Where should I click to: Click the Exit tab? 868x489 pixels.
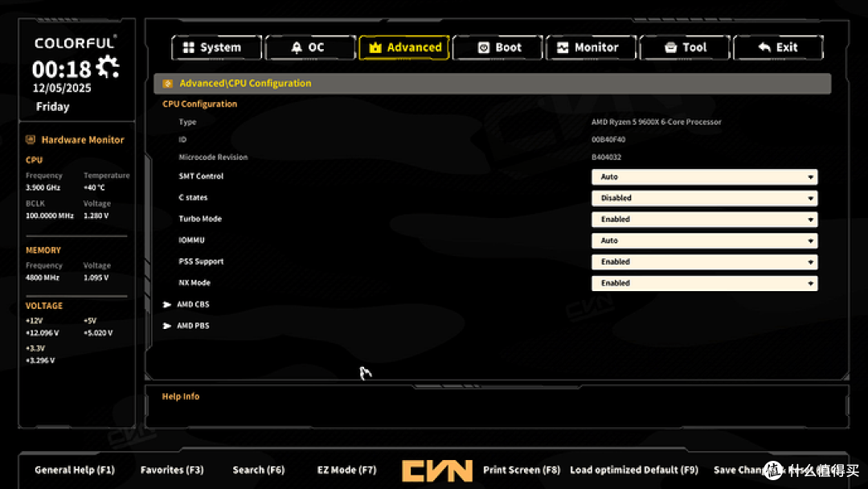(778, 47)
